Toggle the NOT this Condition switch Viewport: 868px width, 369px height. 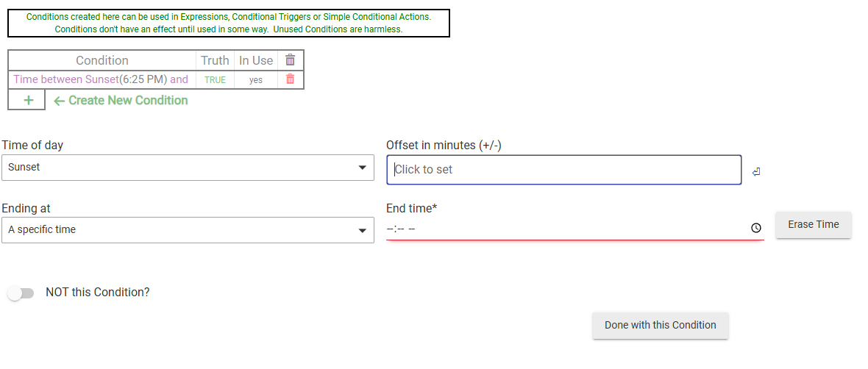21,293
